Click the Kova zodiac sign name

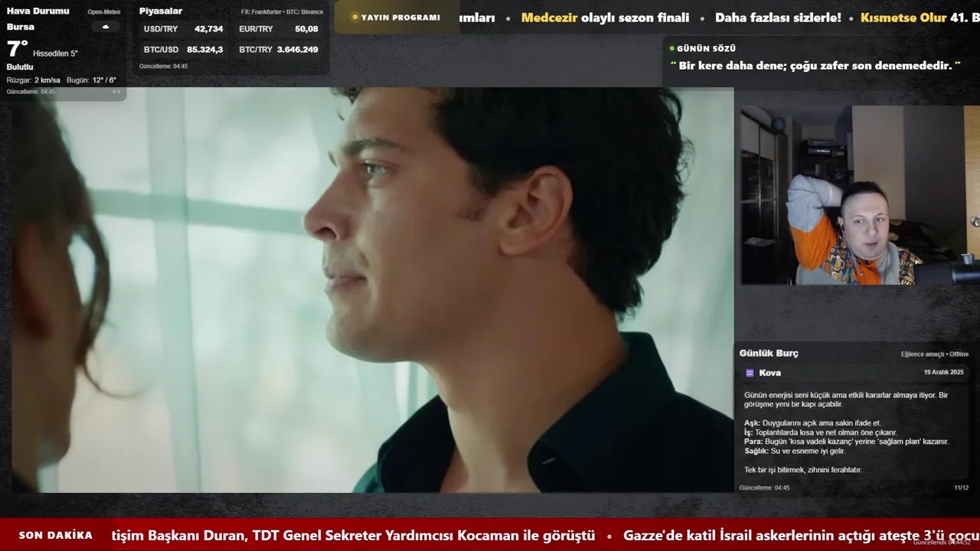click(x=769, y=373)
